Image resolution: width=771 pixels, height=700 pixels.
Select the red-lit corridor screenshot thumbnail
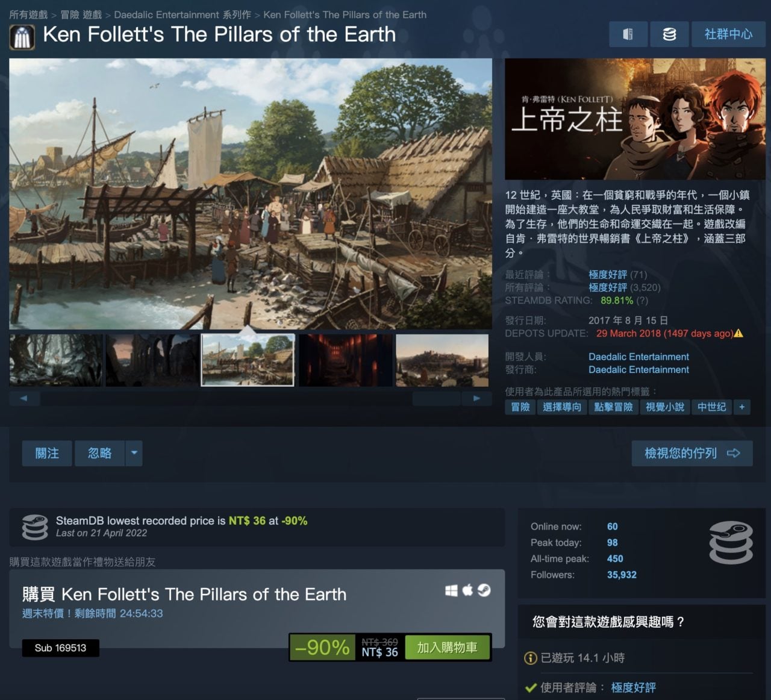click(x=346, y=360)
